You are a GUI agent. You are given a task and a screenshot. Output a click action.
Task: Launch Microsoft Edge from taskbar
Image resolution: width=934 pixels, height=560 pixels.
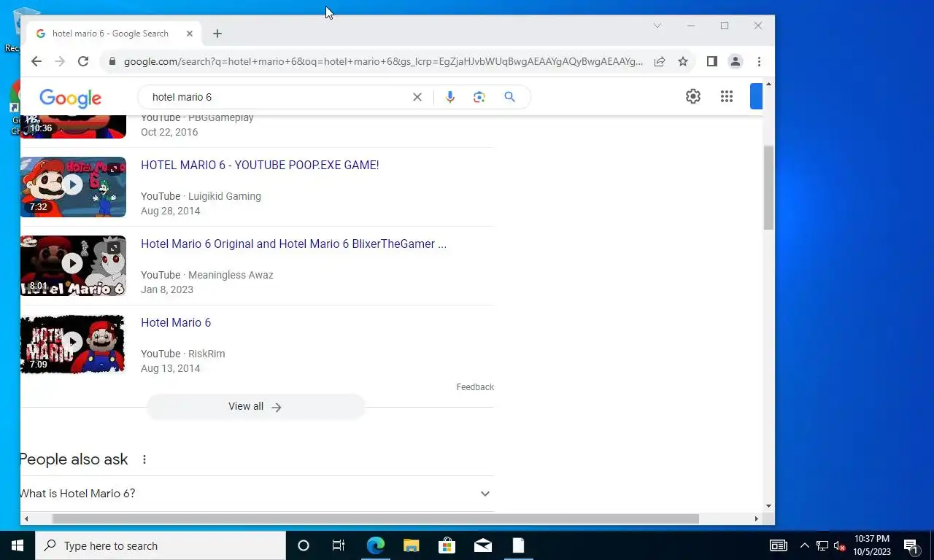click(x=376, y=545)
